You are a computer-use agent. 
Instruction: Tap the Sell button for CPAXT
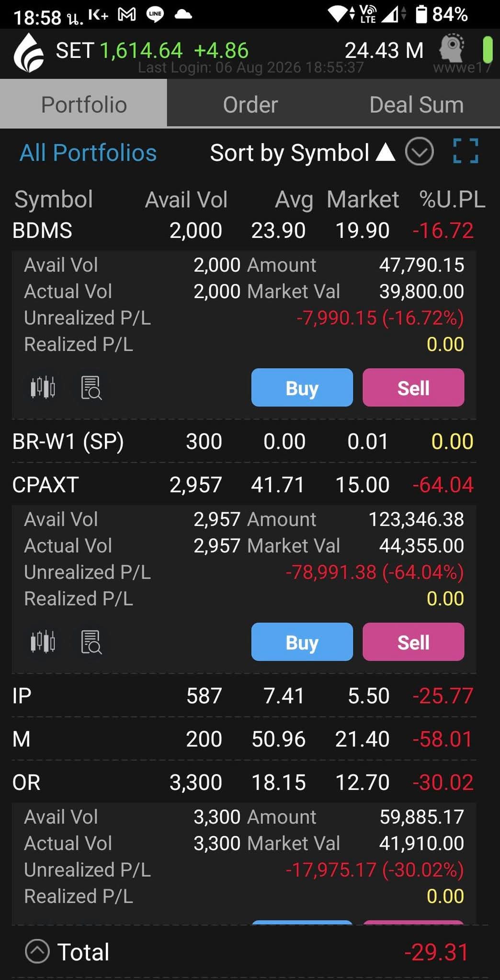(413, 642)
